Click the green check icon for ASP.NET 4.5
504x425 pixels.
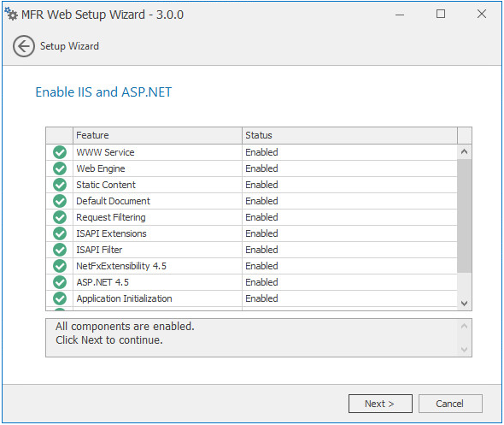click(x=60, y=282)
